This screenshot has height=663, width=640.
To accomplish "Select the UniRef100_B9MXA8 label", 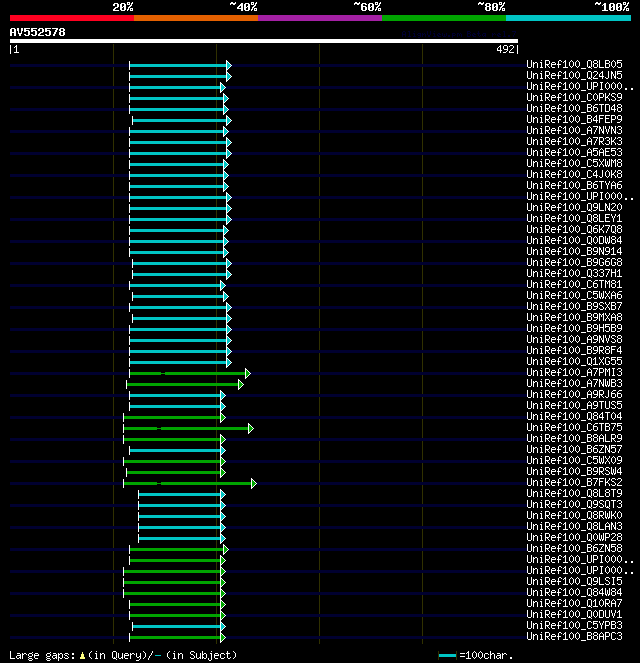I will [574, 317].
